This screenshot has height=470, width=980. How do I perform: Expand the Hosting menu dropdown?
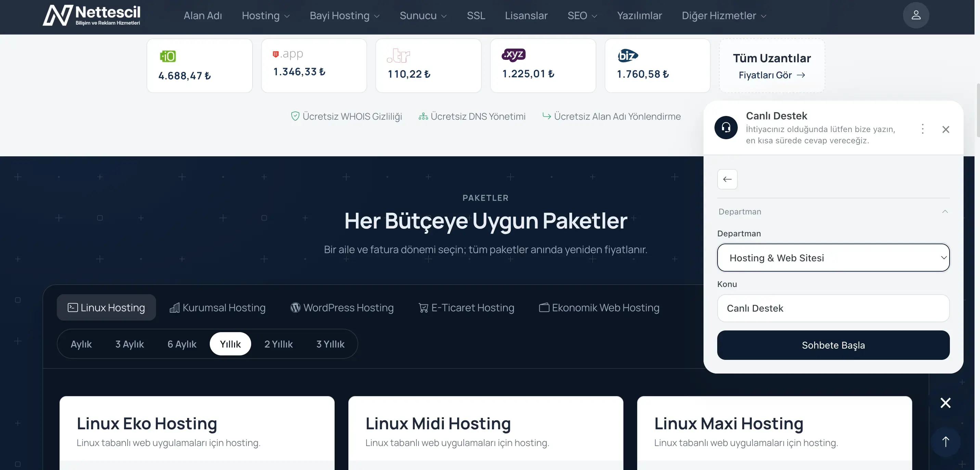coord(266,16)
